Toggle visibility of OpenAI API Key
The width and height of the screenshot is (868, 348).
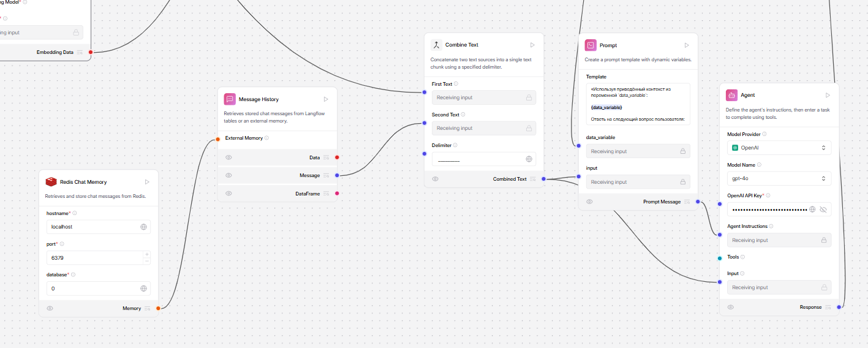(x=823, y=210)
